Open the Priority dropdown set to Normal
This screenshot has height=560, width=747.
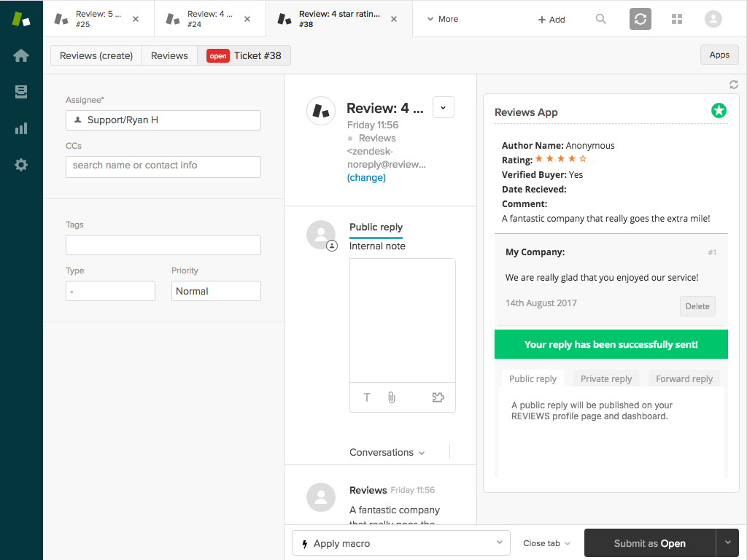pos(216,290)
